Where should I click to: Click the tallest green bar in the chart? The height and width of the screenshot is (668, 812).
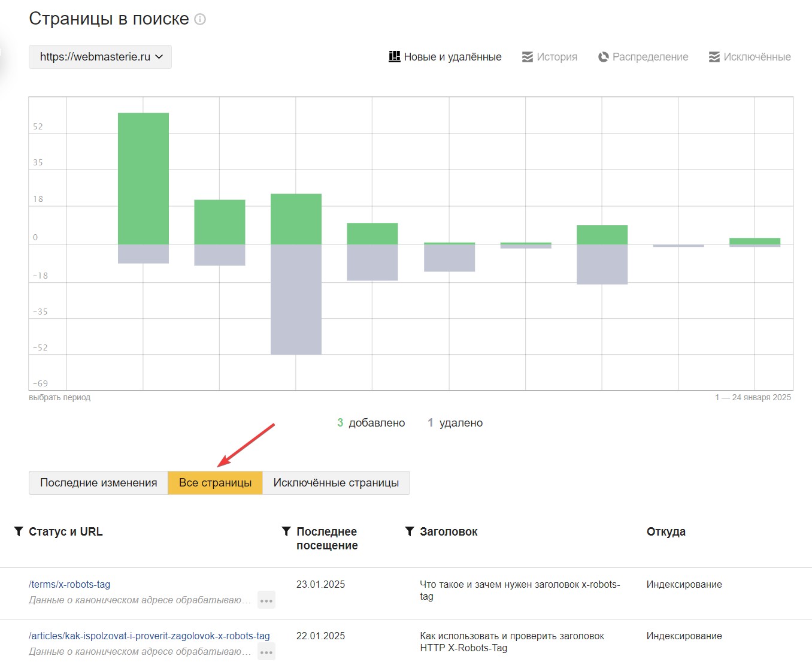coord(143,178)
